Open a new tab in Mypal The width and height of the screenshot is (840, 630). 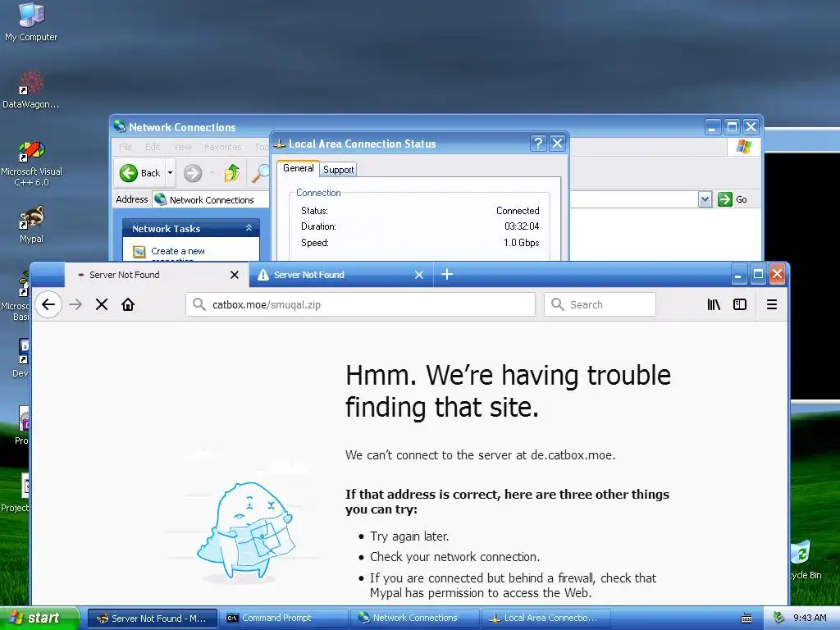[x=447, y=274]
